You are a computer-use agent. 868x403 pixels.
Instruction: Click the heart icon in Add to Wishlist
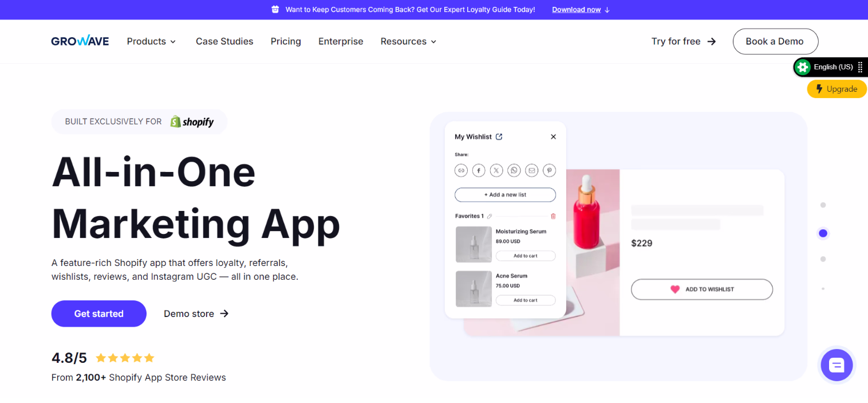click(x=675, y=289)
